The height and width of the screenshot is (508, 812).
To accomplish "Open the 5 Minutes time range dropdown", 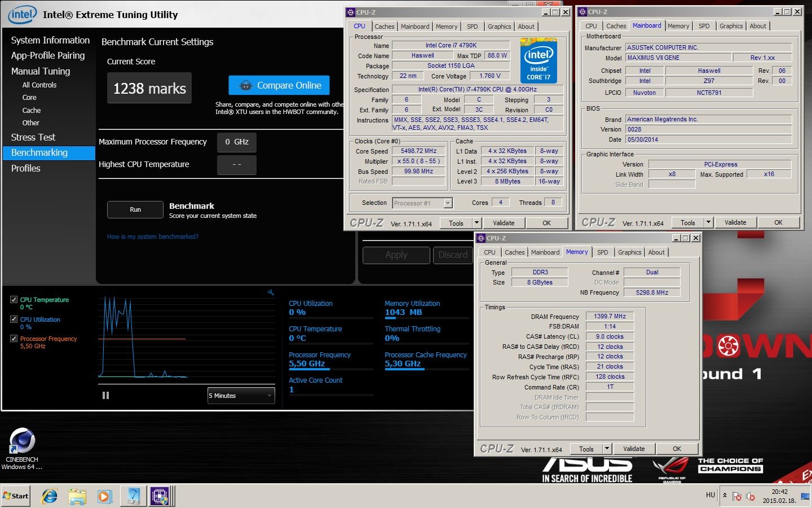I will coord(241,396).
